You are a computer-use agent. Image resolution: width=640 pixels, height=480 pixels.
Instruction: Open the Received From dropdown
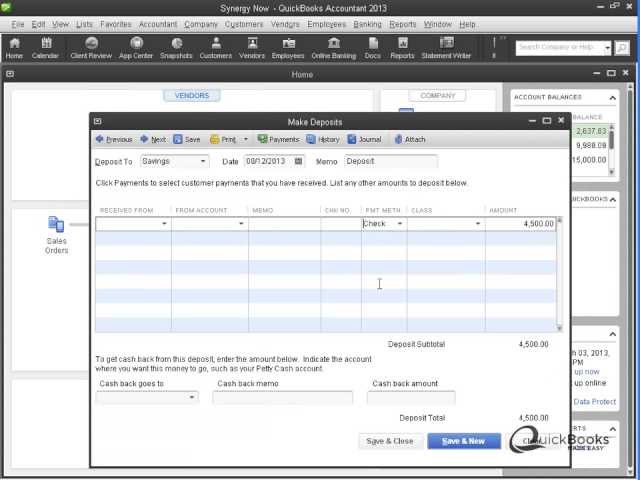pyautogui.click(x=164, y=224)
